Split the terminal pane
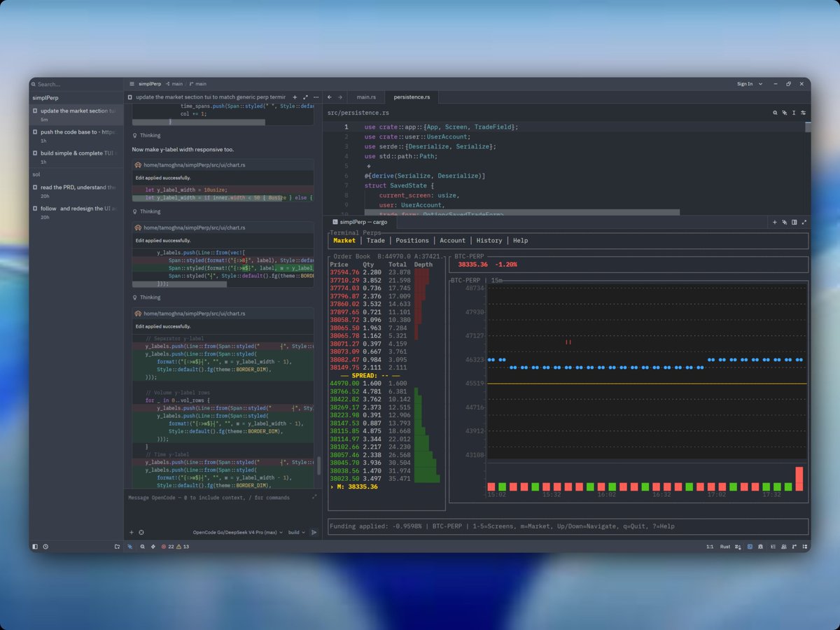This screenshot has height=630, width=840. (794, 222)
